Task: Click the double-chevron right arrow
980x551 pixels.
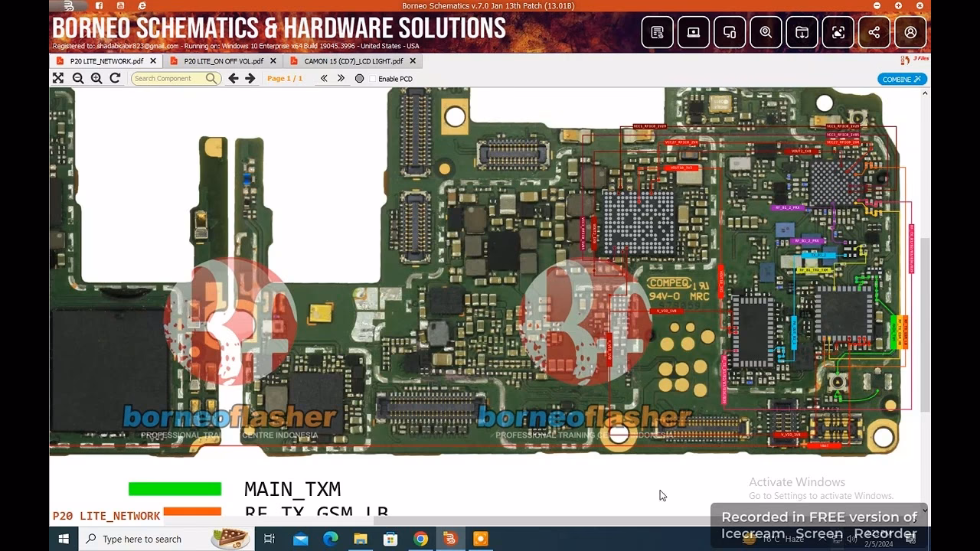Action: point(341,78)
